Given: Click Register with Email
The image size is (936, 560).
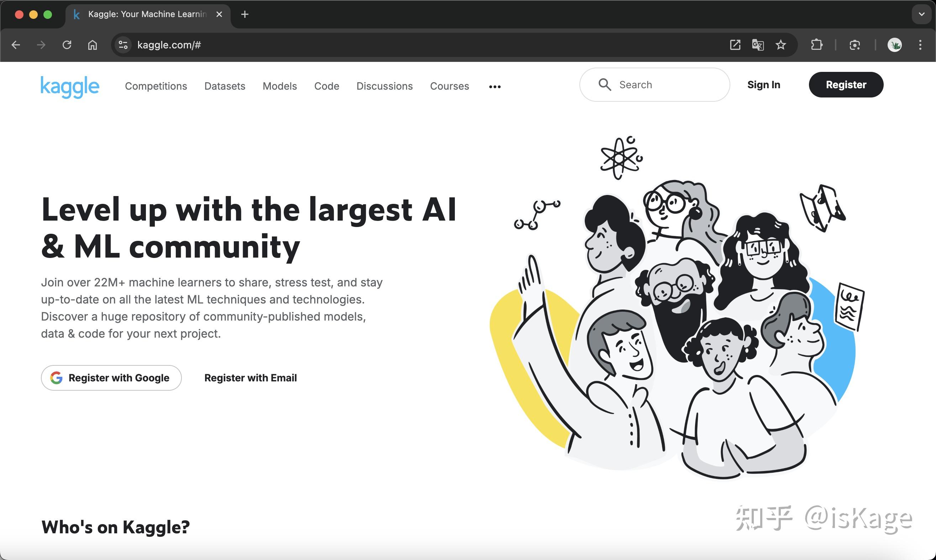Looking at the screenshot, I should 251,377.
